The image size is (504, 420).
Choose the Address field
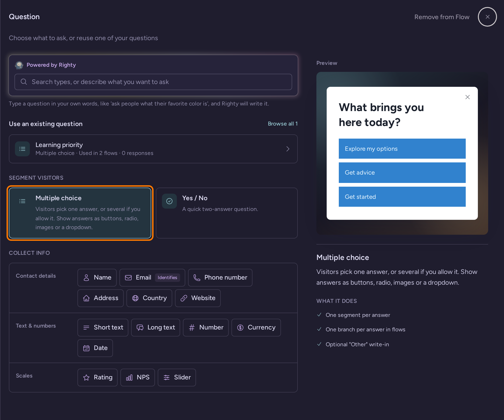[x=100, y=298]
